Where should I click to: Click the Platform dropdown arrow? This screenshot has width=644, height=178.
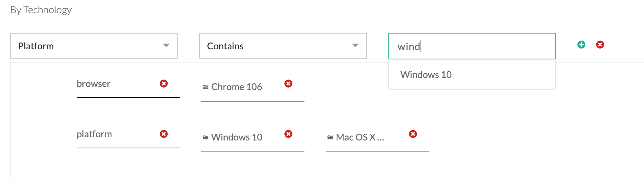(166, 45)
